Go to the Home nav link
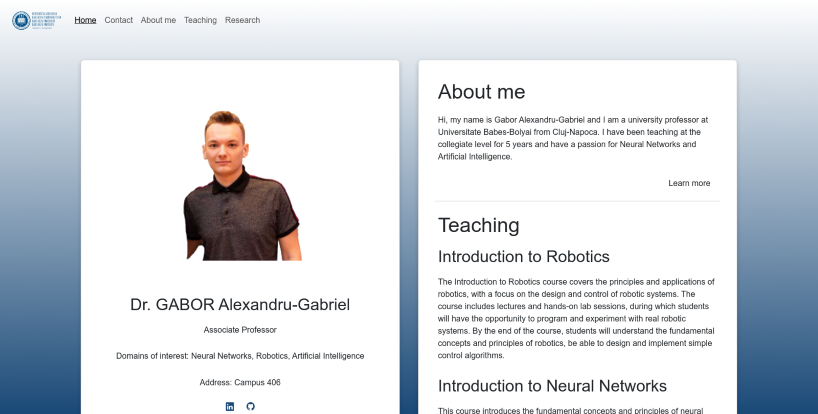Viewport: 818px width, 414px height. 85,20
